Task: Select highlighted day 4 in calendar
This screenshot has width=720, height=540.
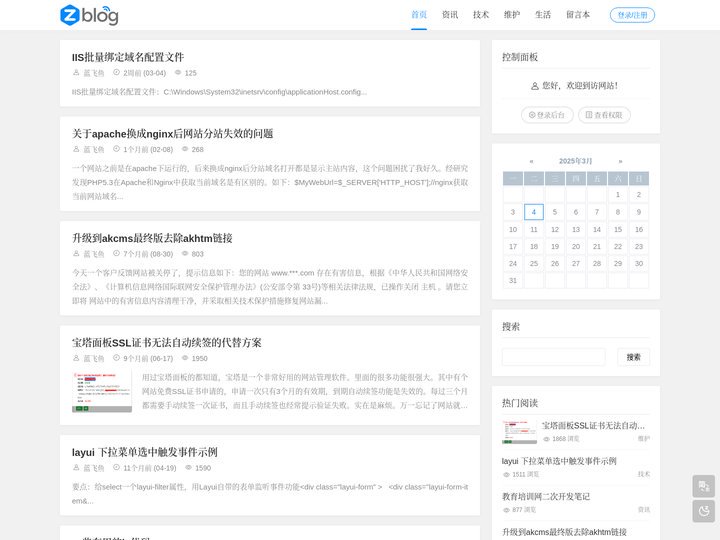Action: [x=534, y=212]
